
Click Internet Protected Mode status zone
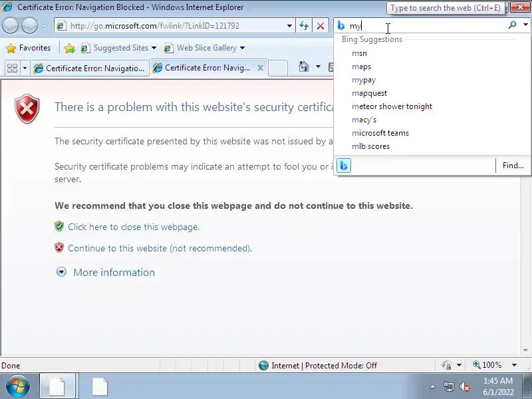318,365
